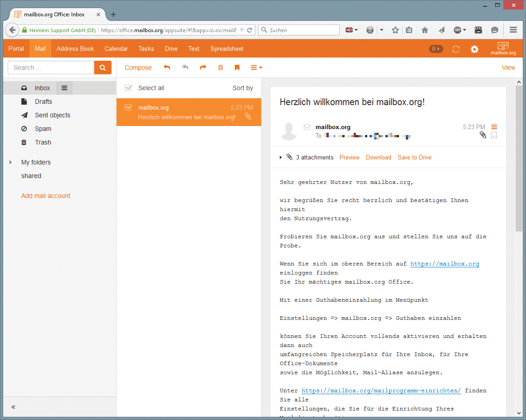Screen dimensions: 526x420
Task: Click the Compose button
Action: pyautogui.click(x=138, y=68)
